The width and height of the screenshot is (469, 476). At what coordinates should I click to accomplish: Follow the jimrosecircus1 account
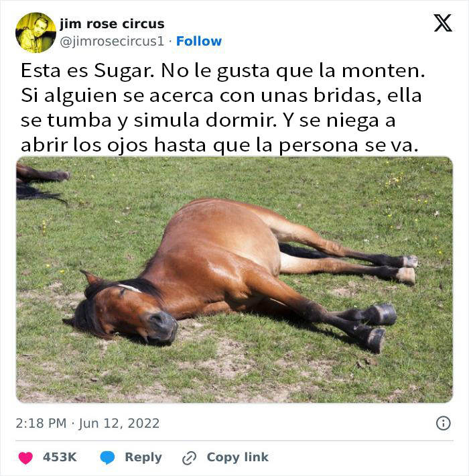click(x=199, y=41)
